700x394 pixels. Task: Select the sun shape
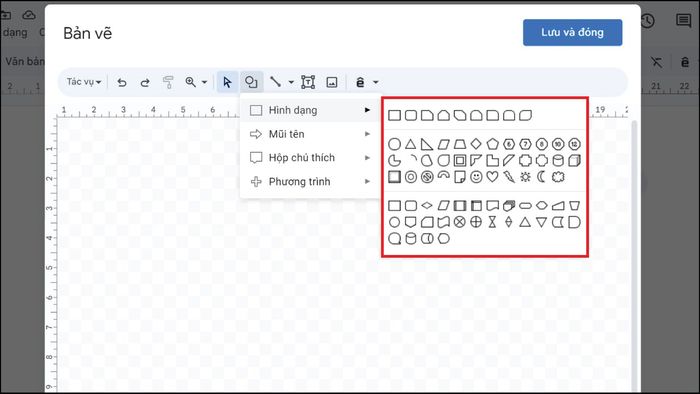point(525,177)
